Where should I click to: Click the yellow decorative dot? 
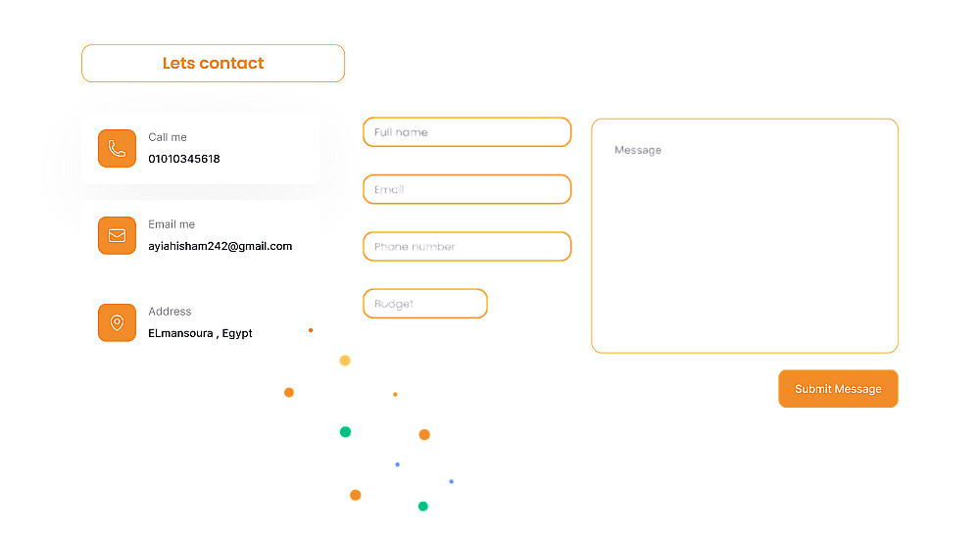(x=345, y=361)
